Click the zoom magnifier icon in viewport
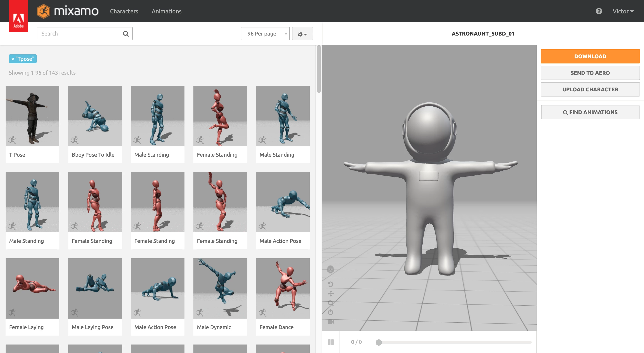 (330, 303)
